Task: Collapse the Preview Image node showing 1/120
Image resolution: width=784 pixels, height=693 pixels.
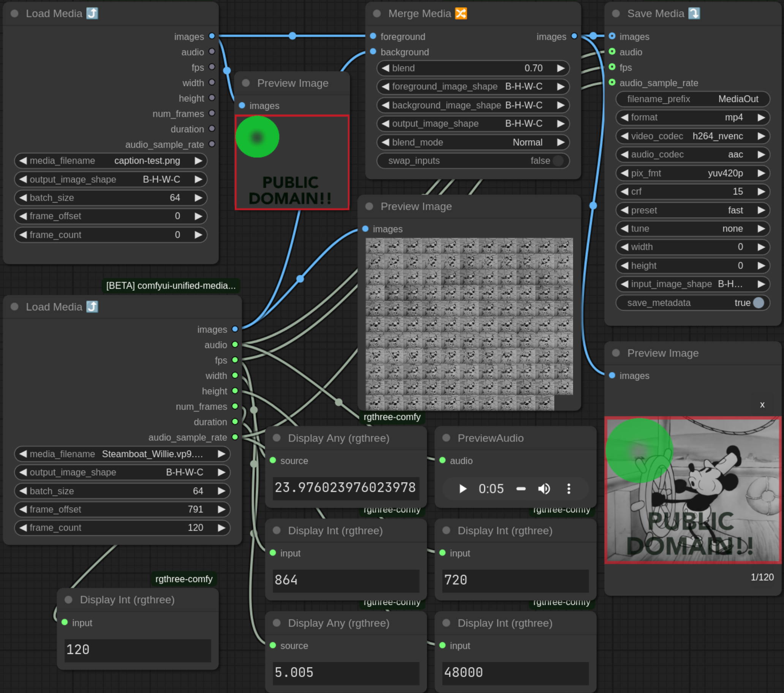Action: [x=616, y=353]
